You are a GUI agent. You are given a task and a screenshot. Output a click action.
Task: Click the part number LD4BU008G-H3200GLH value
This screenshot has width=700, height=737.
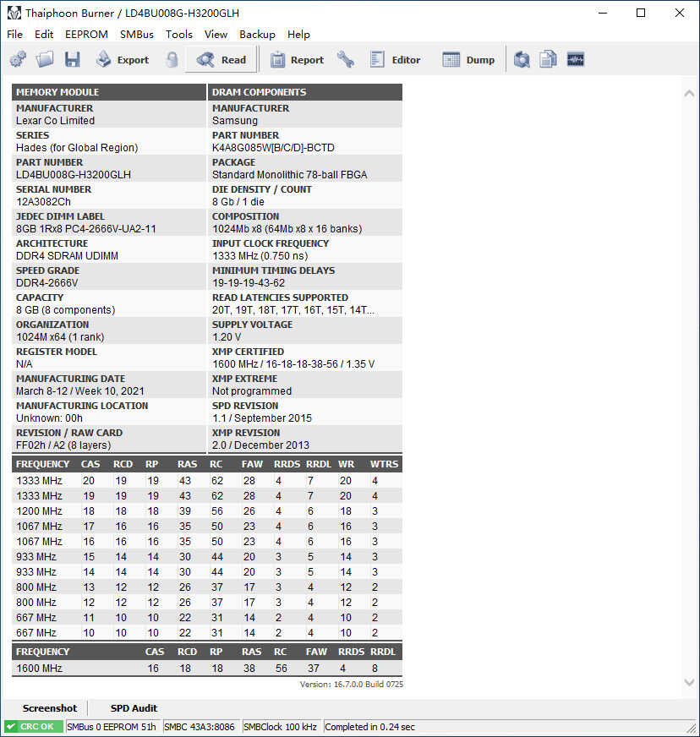coord(74,175)
